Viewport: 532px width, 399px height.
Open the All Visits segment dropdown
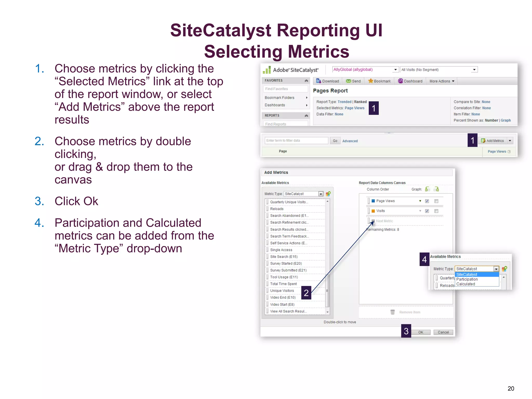click(x=439, y=70)
